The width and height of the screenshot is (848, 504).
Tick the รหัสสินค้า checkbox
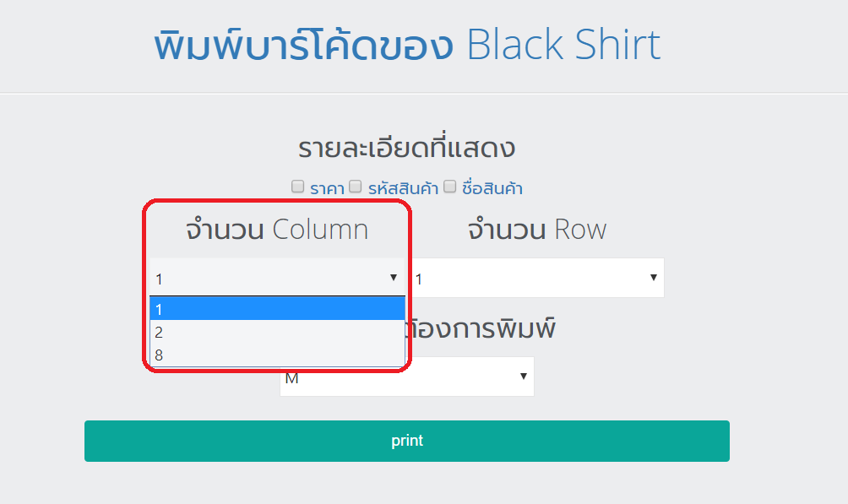click(x=356, y=187)
